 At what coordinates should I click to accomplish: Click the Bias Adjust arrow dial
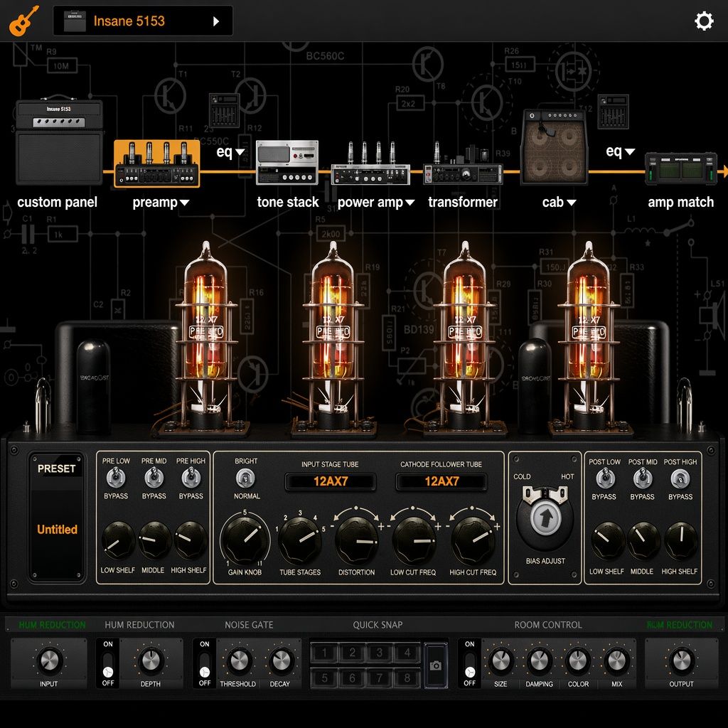pos(545,518)
